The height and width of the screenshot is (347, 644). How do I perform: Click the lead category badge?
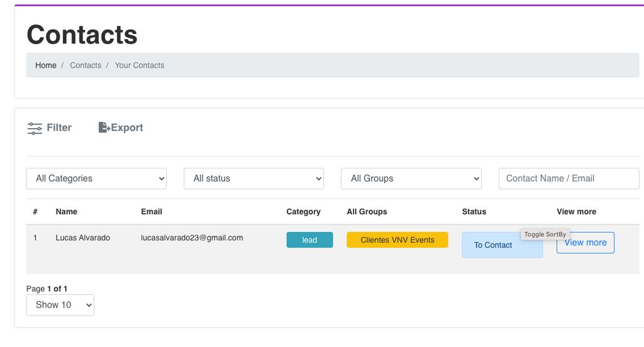[309, 240]
